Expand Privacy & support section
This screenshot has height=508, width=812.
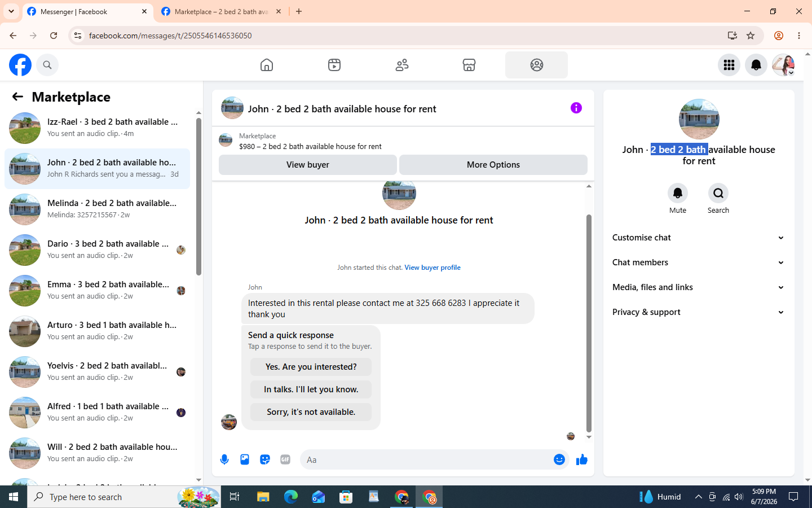point(699,312)
